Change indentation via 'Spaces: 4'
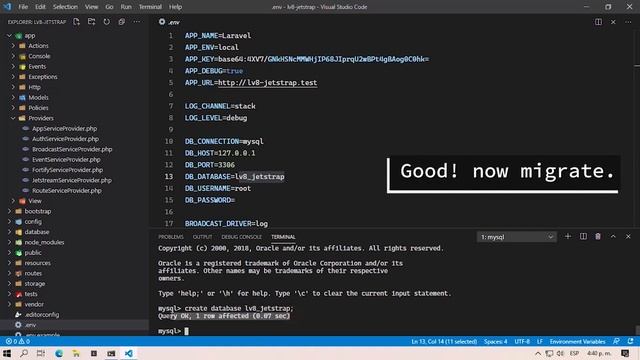The image size is (640, 360). tap(496, 341)
